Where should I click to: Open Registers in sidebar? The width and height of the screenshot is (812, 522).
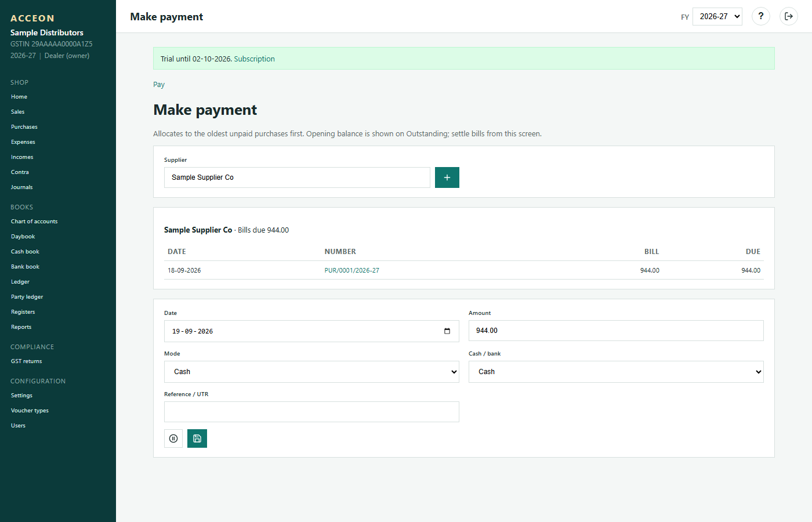(x=23, y=312)
